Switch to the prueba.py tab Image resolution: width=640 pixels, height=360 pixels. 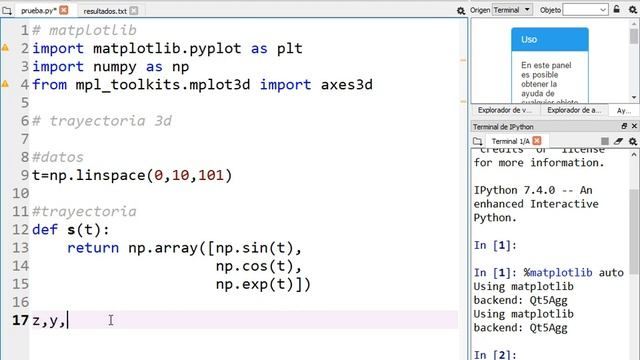tap(39, 11)
